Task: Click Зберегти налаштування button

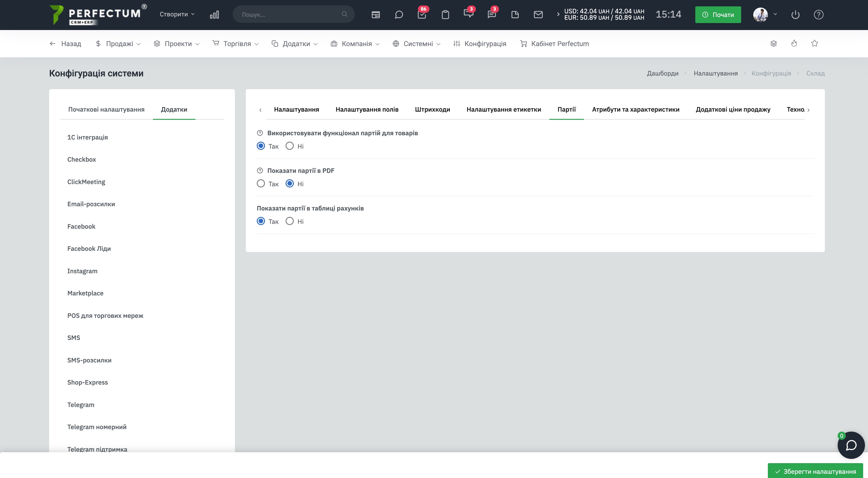Action: [x=815, y=471]
